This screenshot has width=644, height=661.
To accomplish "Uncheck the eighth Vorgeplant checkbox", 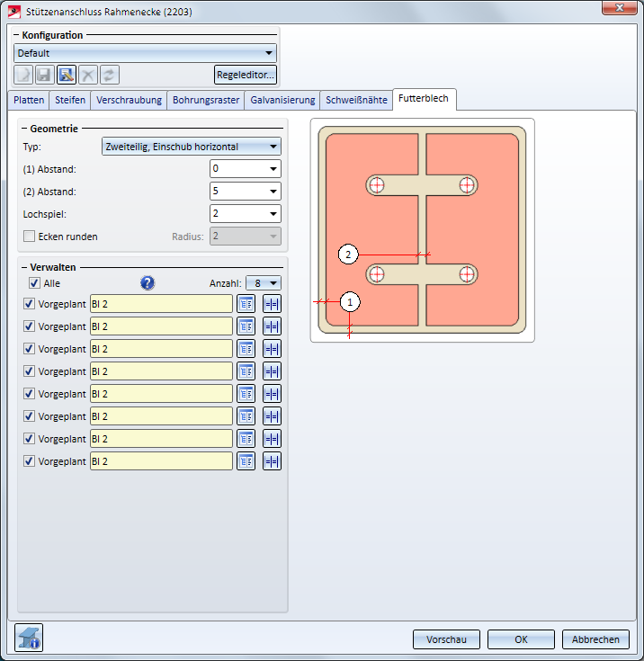I will click(x=29, y=461).
